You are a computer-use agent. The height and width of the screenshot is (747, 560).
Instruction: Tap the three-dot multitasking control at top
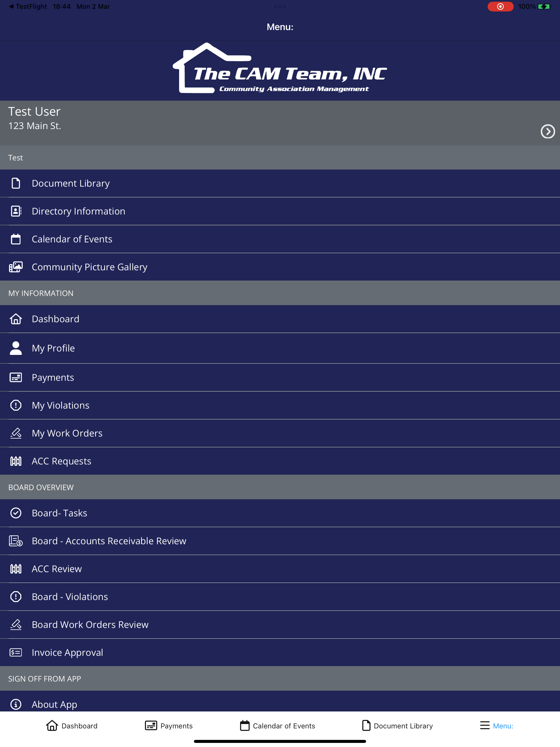(280, 6)
